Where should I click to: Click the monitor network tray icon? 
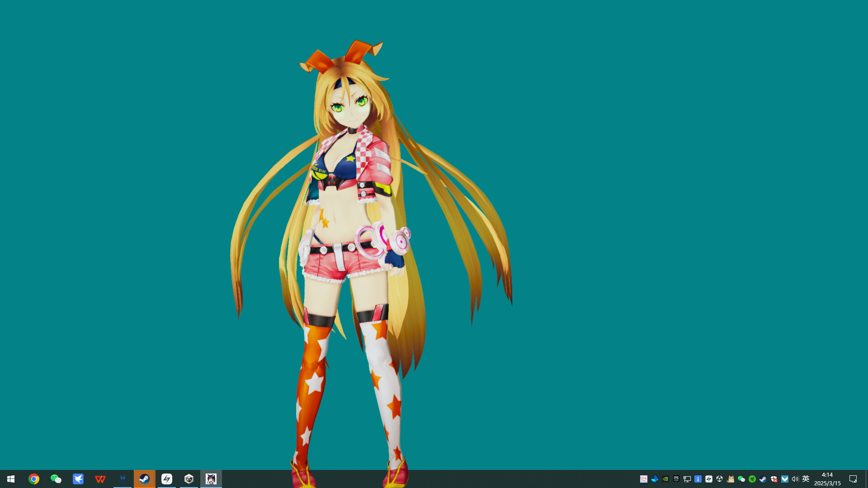(x=687, y=479)
